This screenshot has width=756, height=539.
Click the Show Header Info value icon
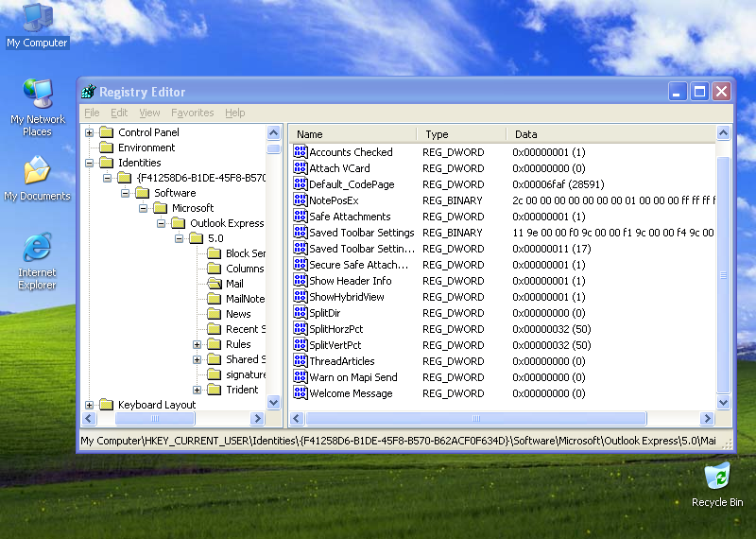tap(300, 280)
